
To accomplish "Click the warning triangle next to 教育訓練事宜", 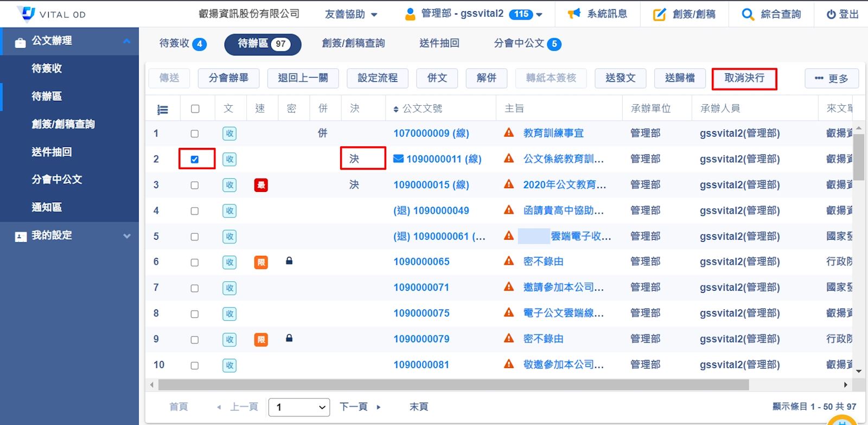I will 509,133.
